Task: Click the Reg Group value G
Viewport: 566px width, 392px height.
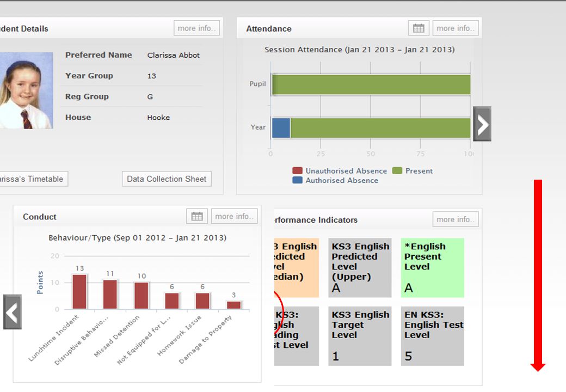Action: point(150,97)
